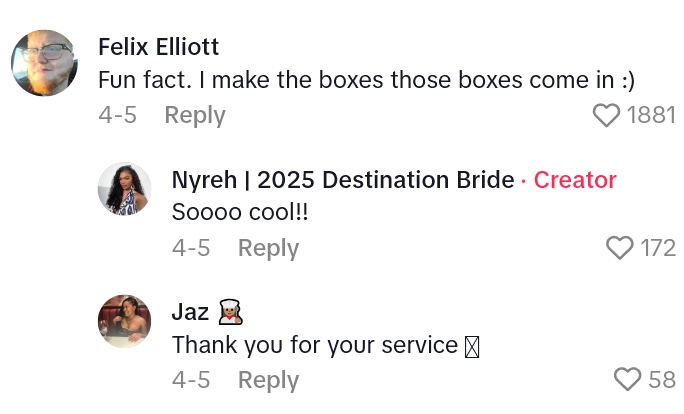
Task: Visit Nyreh | 2025 Destination Bride profile
Action: point(342,180)
